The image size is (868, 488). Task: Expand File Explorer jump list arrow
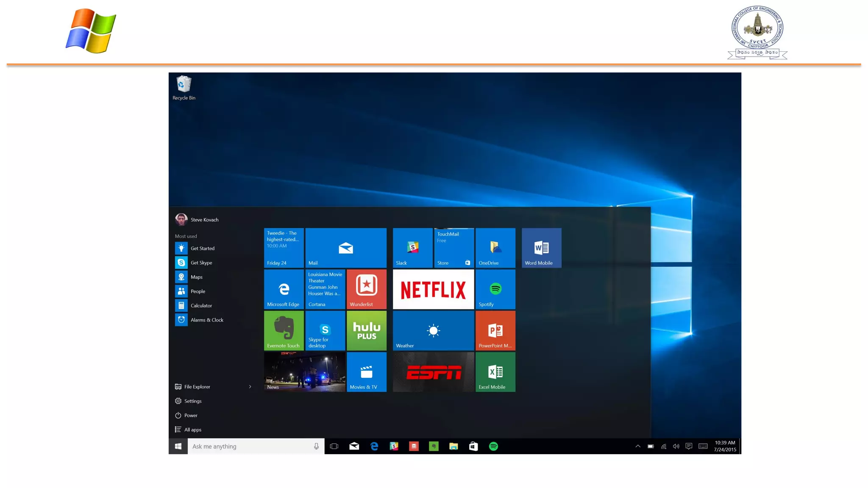[x=250, y=386]
